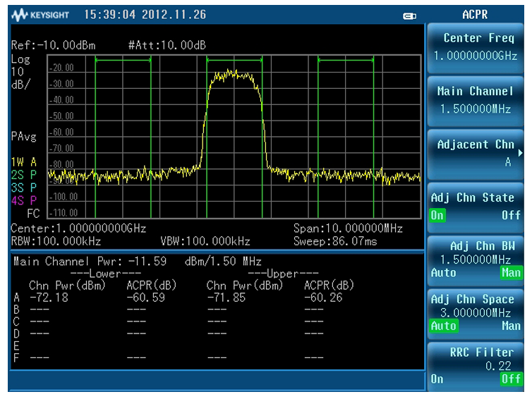Set Adj Chn State to On

437,215
